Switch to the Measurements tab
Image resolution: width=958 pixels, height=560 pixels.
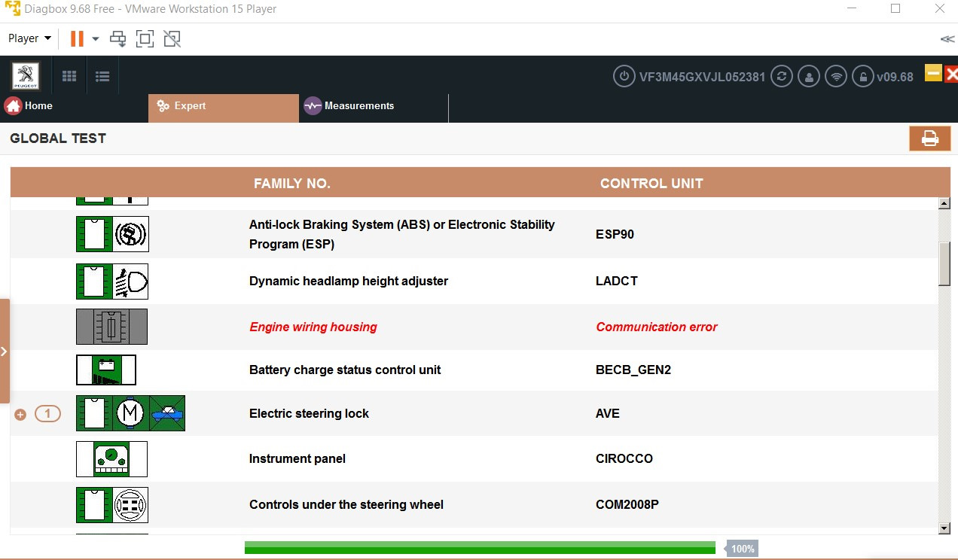pyautogui.click(x=350, y=106)
